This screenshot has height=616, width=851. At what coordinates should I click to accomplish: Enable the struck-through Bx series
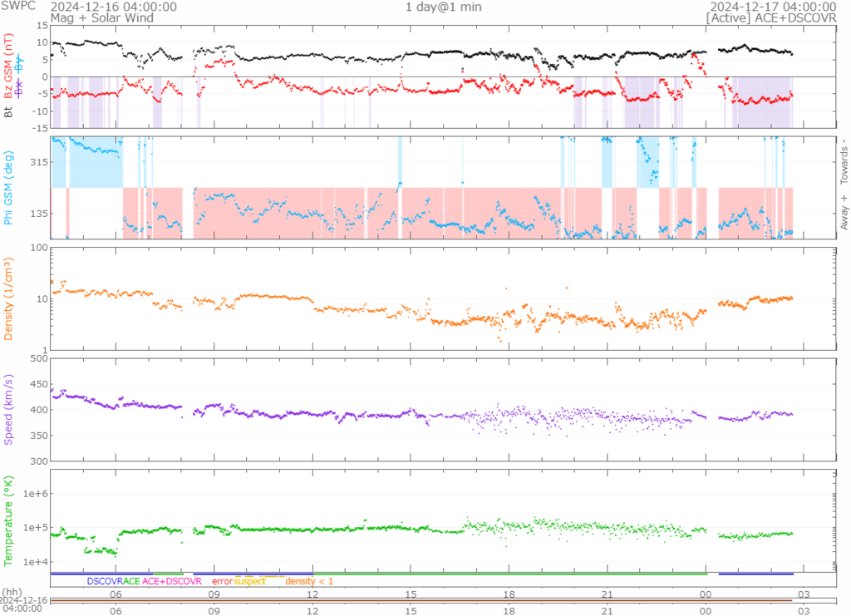pos(20,86)
